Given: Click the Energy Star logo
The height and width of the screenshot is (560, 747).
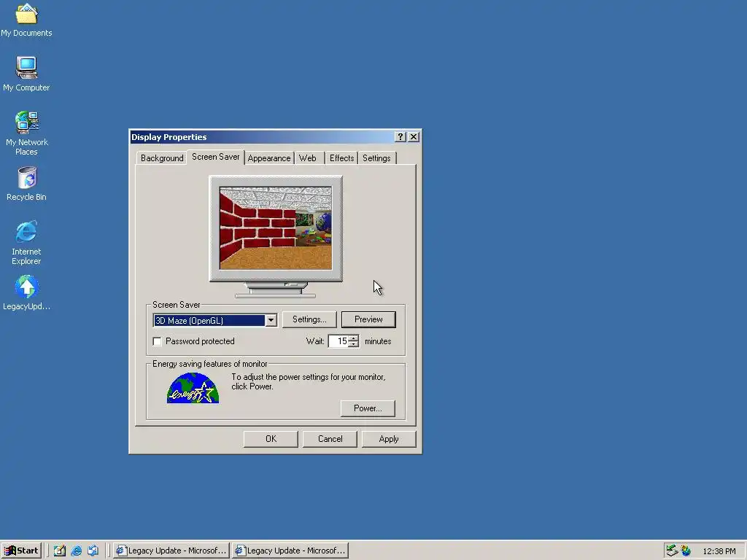Looking at the screenshot, I should [x=193, y=388].
